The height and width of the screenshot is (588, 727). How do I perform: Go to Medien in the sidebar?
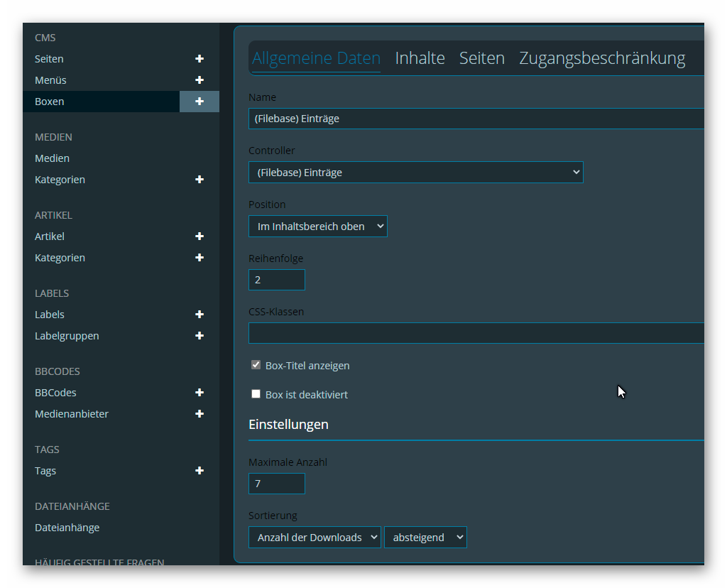[x=53, y=158]
